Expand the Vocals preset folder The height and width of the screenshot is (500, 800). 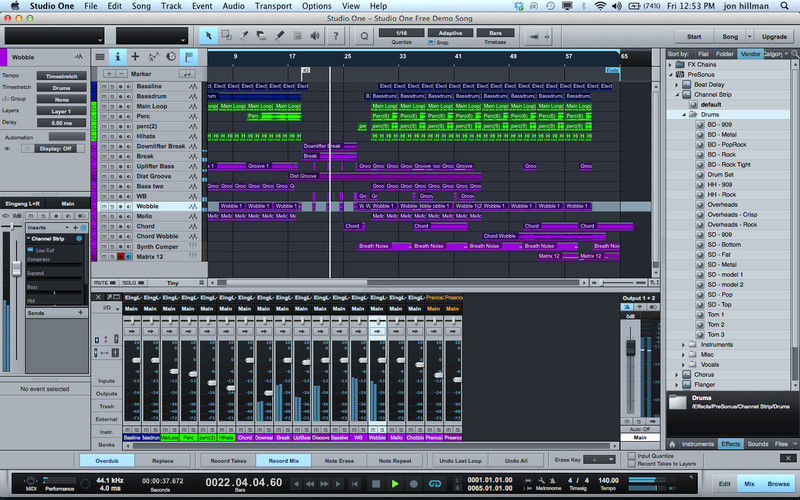[x=684, y=365]
